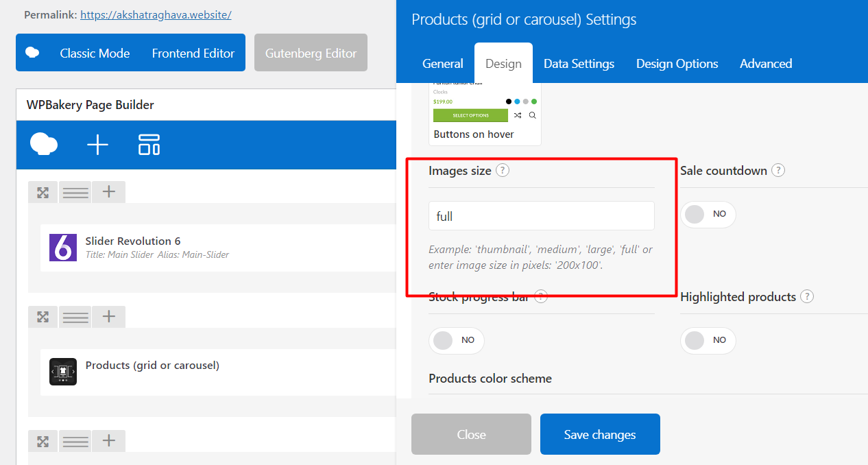Click help icon next to Sale countdown
The height and width of the screenshot is (465, 868).
778,170
